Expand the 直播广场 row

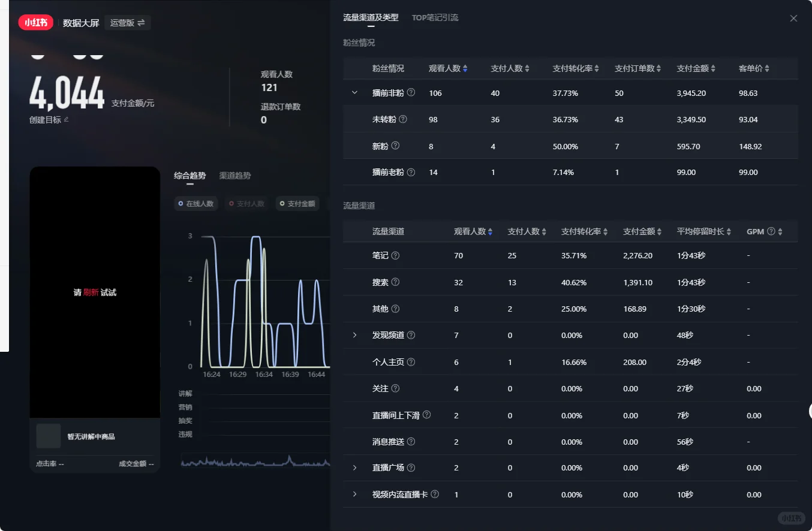(x=354, y=467)
